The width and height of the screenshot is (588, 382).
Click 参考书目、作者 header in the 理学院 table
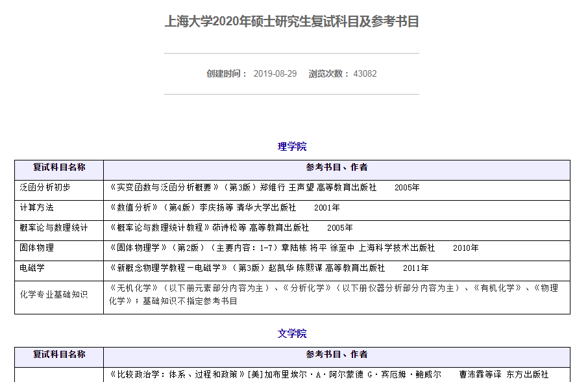click(x=337, y=168)
